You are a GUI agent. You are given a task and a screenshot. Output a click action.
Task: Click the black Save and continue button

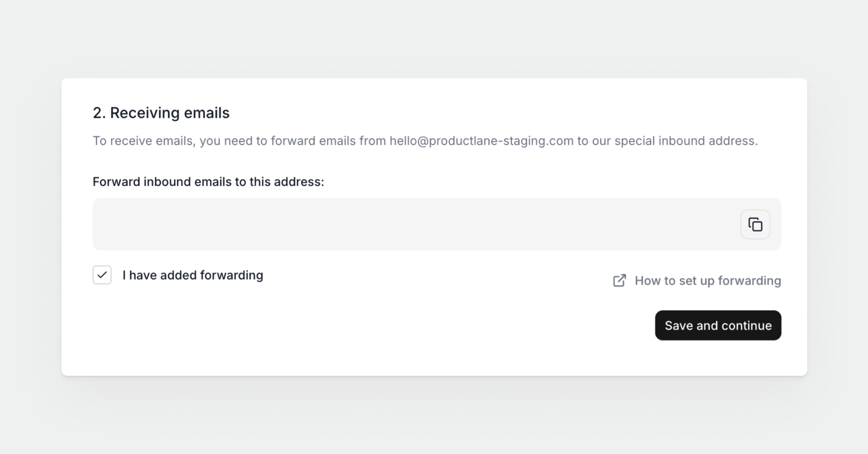(718, 325)
